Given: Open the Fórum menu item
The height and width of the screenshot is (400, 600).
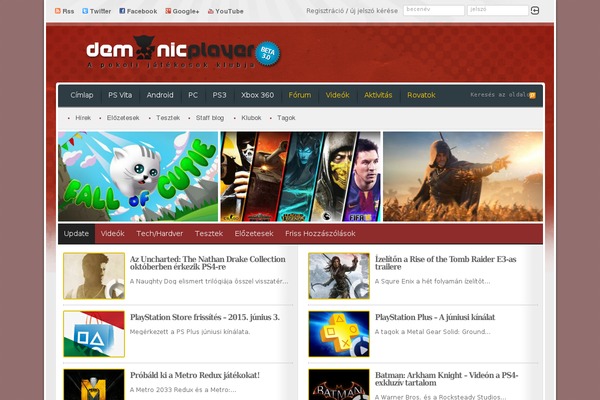Looking at the screenshot, I should (300, 95).
